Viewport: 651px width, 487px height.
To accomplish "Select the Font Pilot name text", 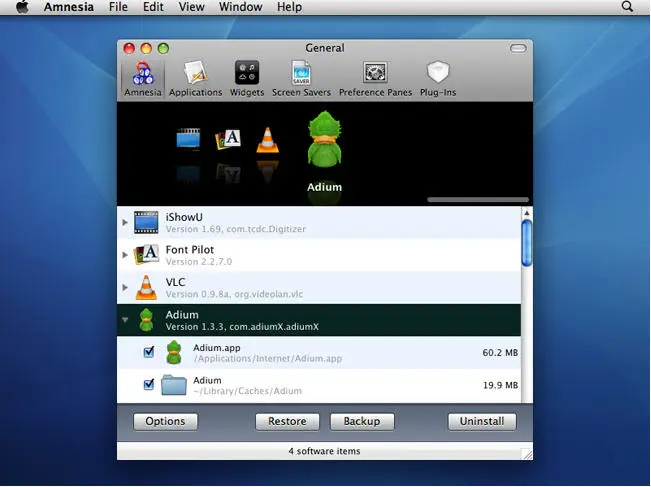I will tap(190, 250).
